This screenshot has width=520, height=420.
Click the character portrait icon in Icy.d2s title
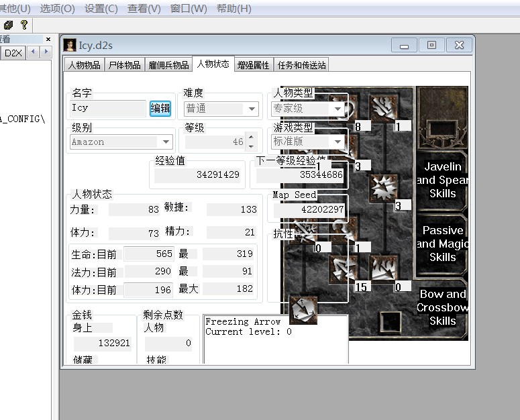70,45
